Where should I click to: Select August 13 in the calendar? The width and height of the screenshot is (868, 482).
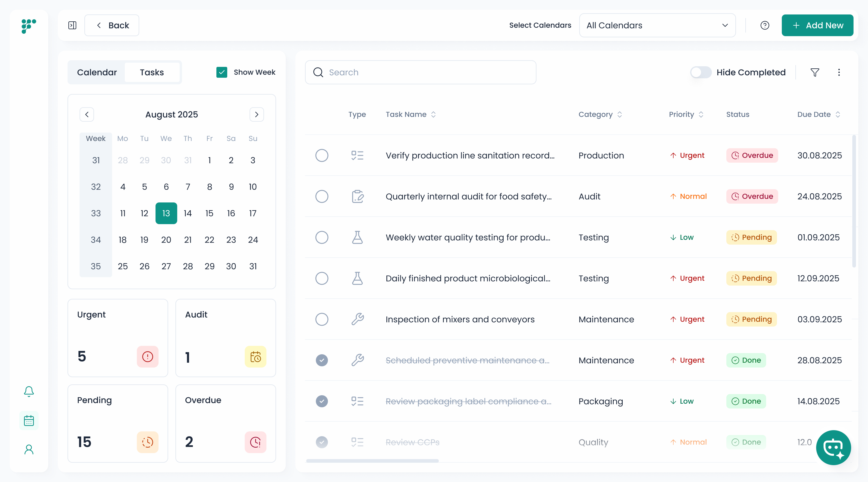pyautogui.click(x=166, y=213)
